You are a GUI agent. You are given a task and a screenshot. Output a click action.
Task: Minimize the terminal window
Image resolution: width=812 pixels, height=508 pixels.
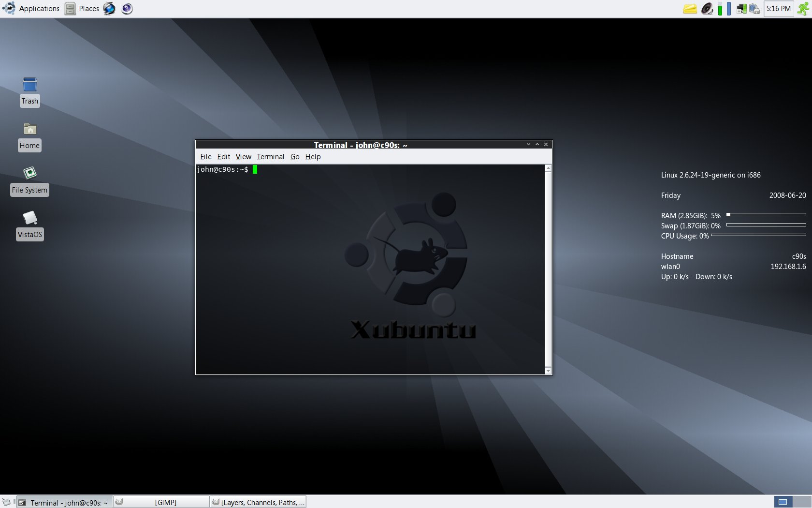(x=528, y=145)
